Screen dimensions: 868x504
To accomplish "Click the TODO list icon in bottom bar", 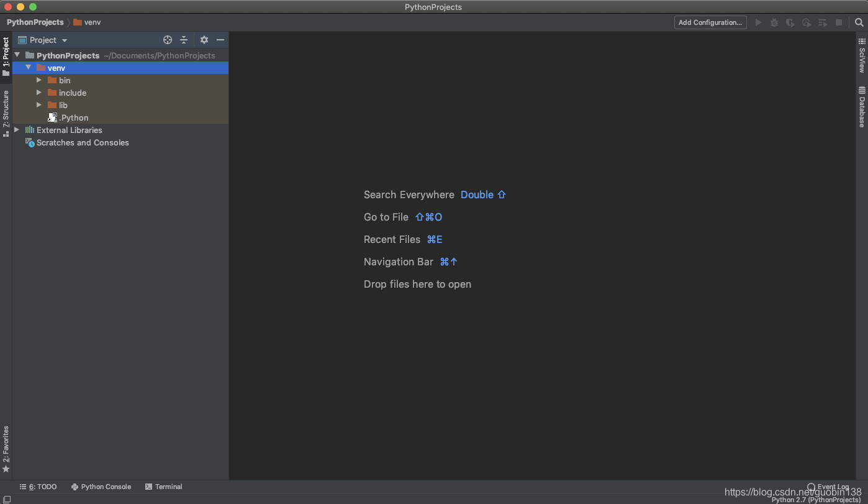I will [23, 487].
